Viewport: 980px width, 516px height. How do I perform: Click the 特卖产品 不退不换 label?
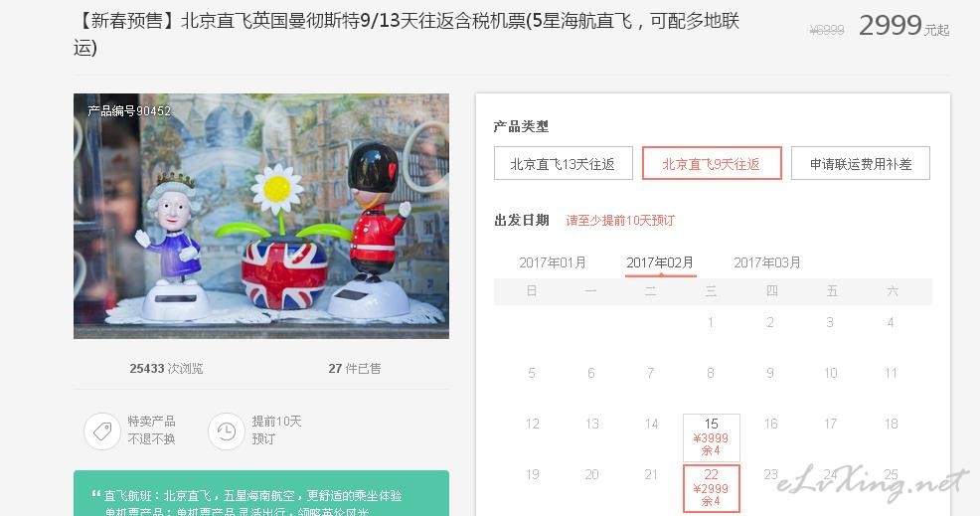coord(151,430)
